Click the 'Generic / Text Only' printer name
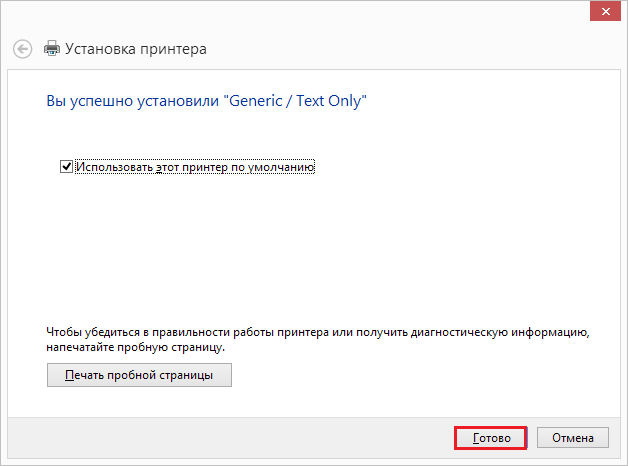This screenshot has width=628, height=466. click(x=298, y=101)
